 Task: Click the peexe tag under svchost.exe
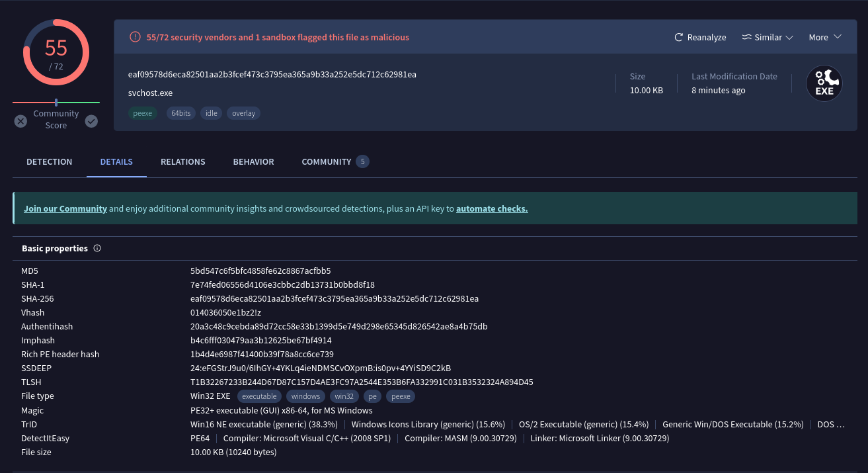click(142, 113)
